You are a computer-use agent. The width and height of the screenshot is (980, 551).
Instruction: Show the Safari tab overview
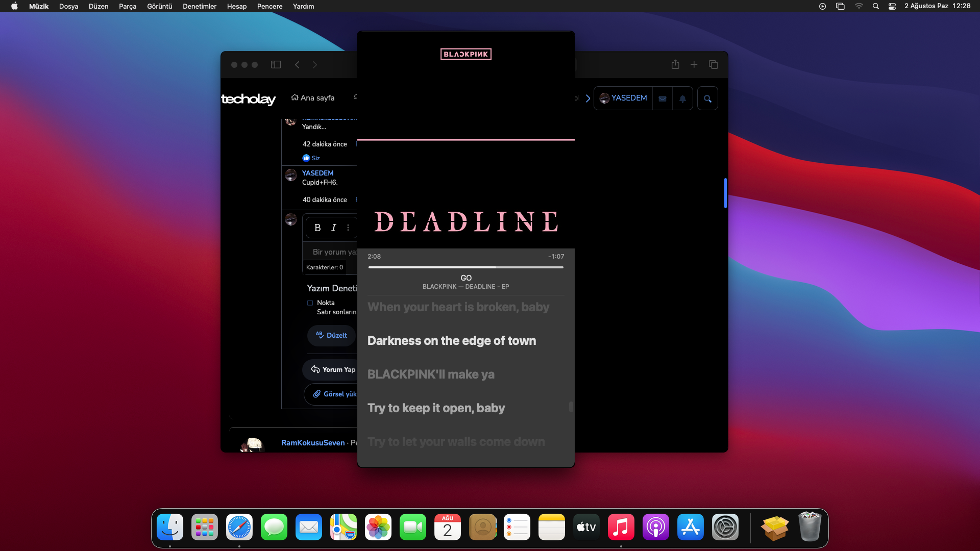click(714, 65)
